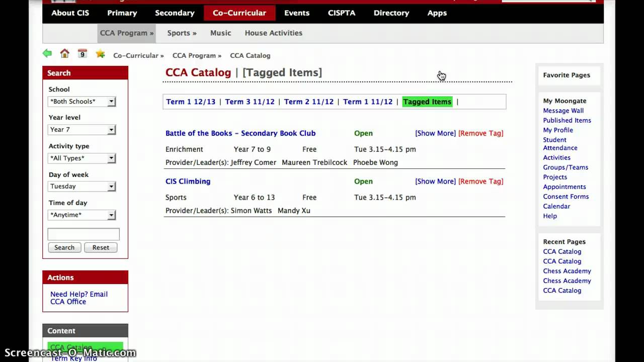Open Battle of the Books activity link
The height and width of the screenshot is (362, 644).
pos(240,133)
